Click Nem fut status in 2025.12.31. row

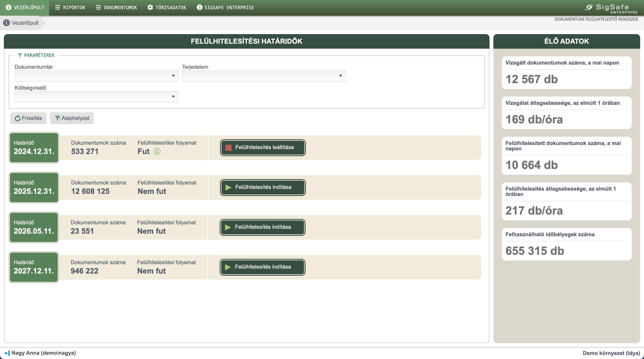click(152, 191)
